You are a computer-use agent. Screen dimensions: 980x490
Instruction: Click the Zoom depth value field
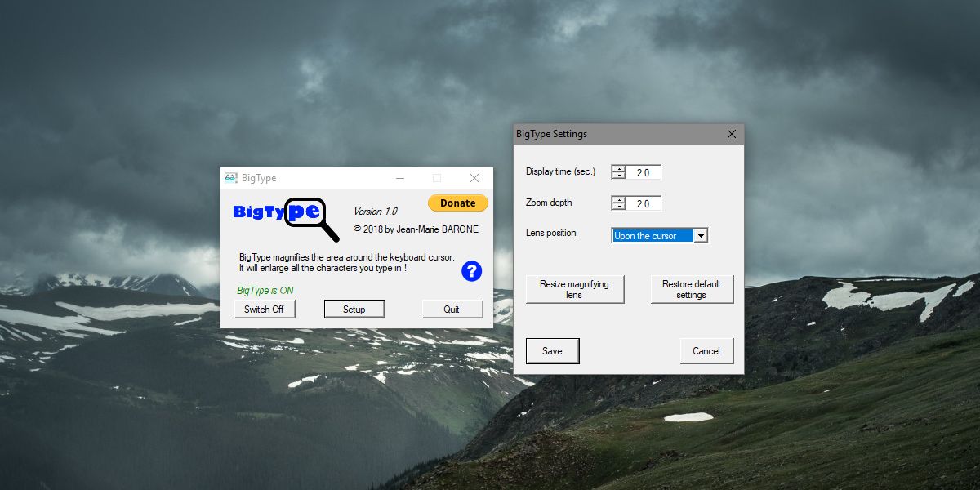tap(644, 203)
